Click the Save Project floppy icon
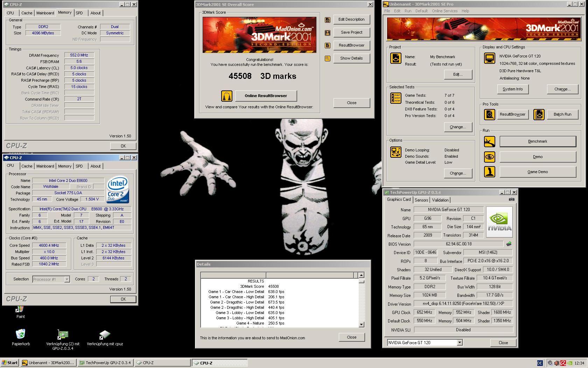This screenshot has width=588, height=368. [328, 33]
